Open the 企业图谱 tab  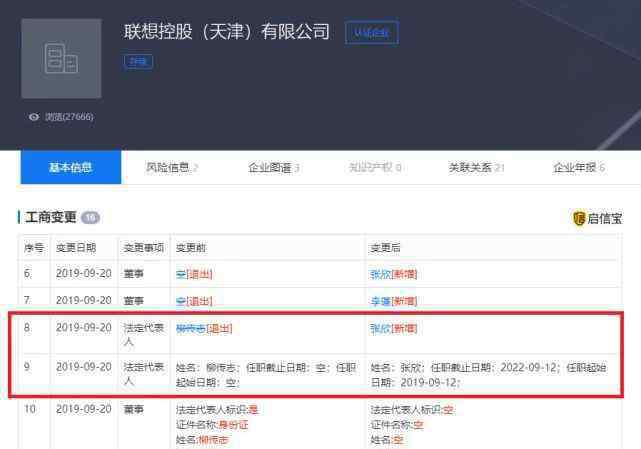click(x=274, y=167)
